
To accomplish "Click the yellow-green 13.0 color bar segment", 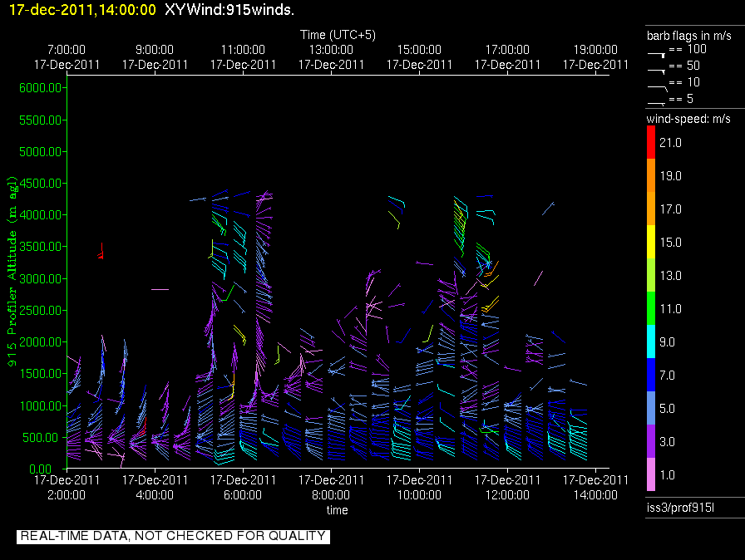I will point(651,275).
